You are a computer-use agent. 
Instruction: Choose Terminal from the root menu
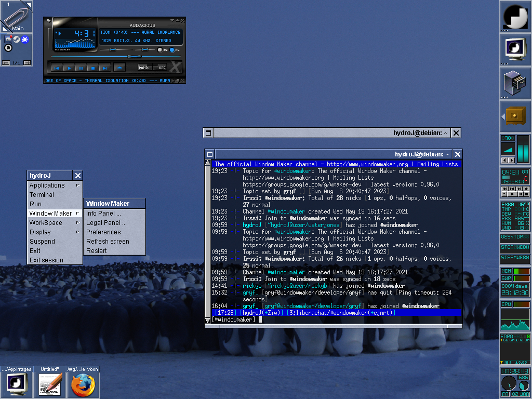[x=42, y=194]
